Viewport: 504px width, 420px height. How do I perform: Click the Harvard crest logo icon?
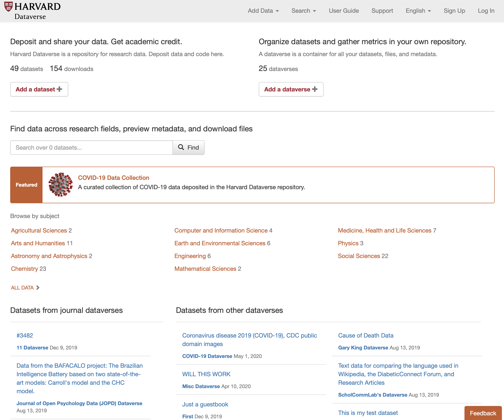pos(9,6)
